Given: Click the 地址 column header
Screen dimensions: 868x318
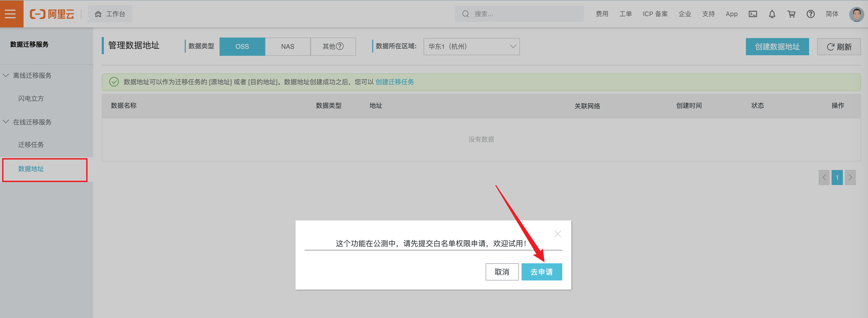Looking at the screenshot, I should point(376,106).
